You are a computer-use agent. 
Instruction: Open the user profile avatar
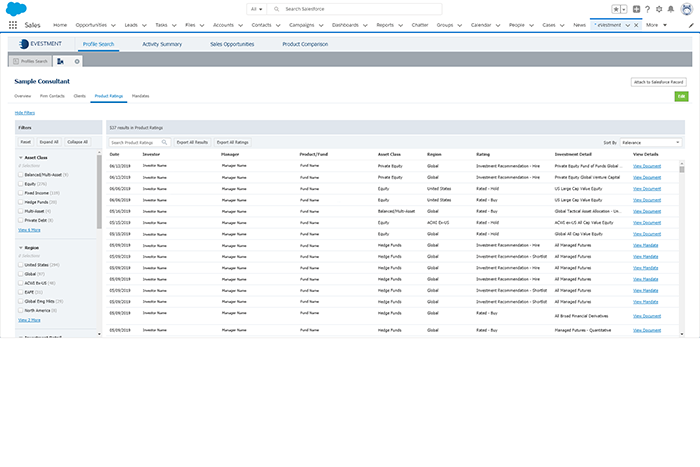click(685, 8)
